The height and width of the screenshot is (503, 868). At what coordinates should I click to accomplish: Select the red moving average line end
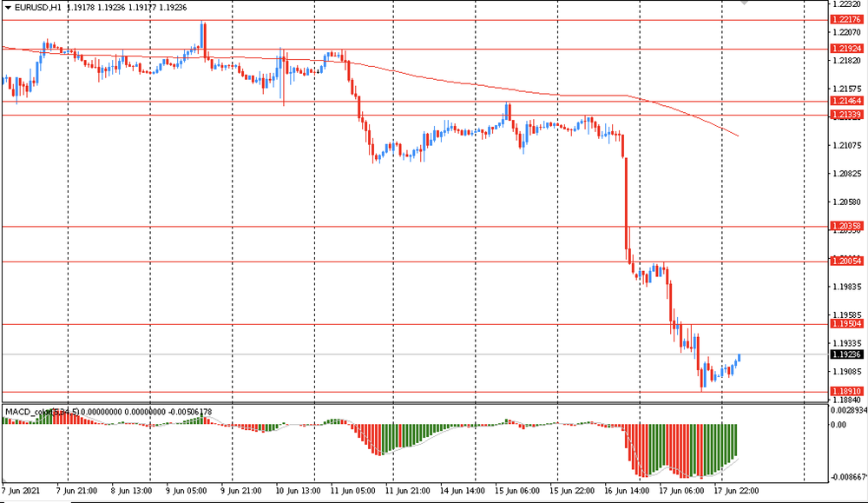click(737, 136)
